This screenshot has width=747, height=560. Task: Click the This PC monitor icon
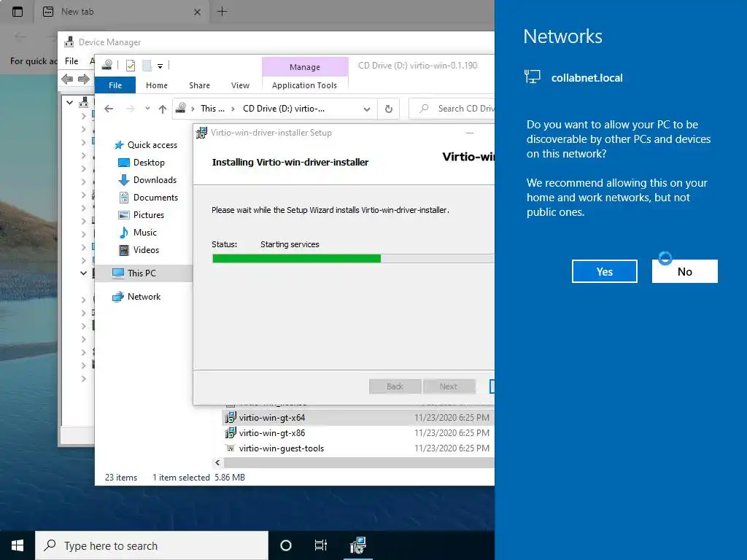tap(117, 273)
